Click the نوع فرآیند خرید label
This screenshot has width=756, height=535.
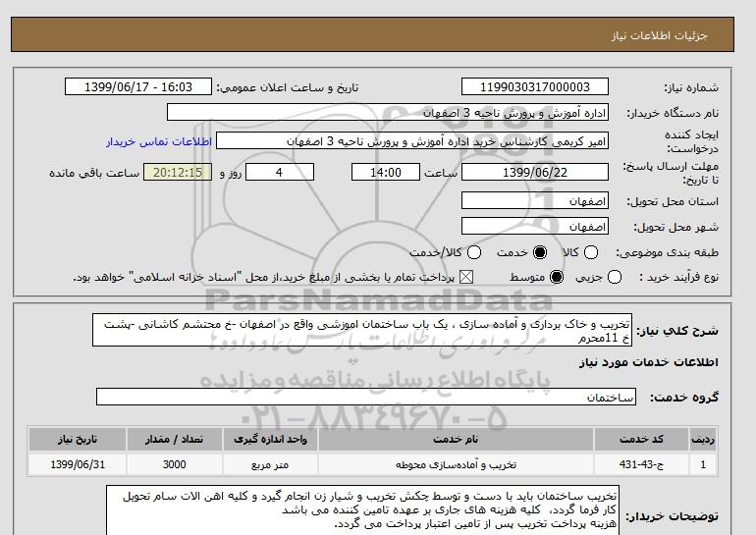click(678, 277)
